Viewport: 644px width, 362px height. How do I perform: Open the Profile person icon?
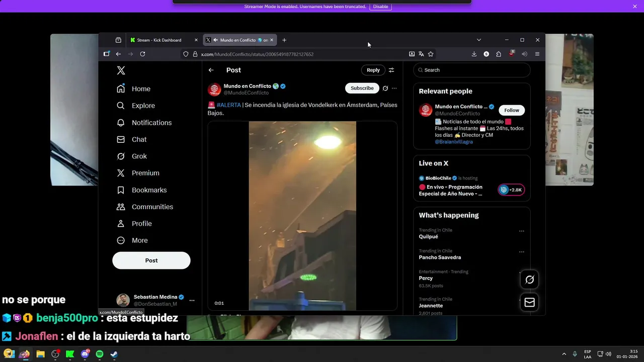pyautogui.click(x=121, y=224)
